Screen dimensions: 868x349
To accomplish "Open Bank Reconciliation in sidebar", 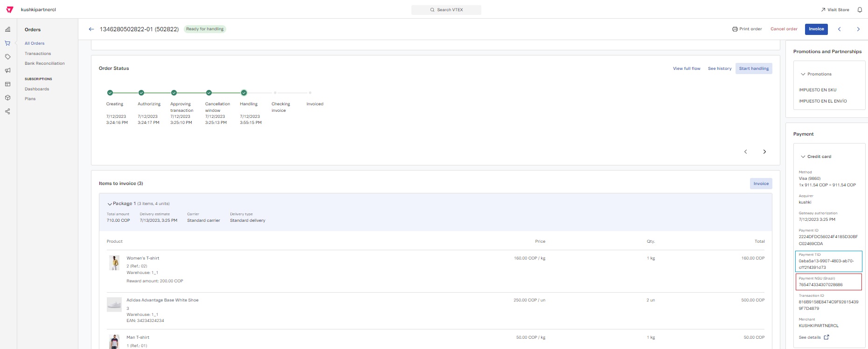I will 45,63.
